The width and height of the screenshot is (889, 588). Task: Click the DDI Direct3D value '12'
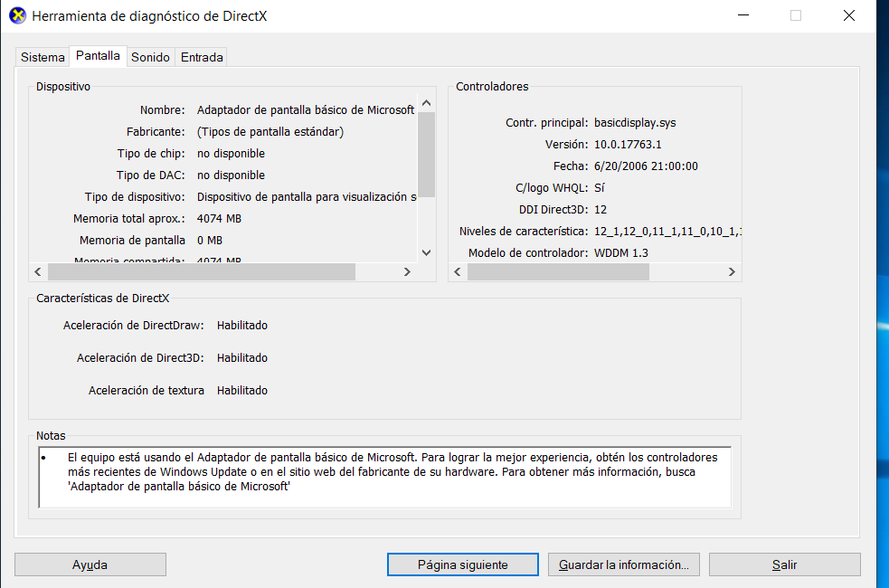[601, 210]
